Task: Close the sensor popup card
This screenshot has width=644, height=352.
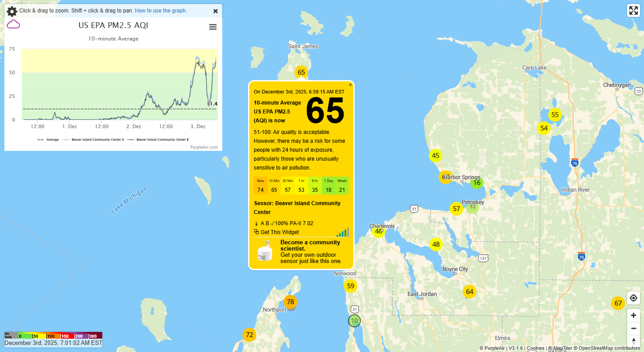Action: [350, 85]
